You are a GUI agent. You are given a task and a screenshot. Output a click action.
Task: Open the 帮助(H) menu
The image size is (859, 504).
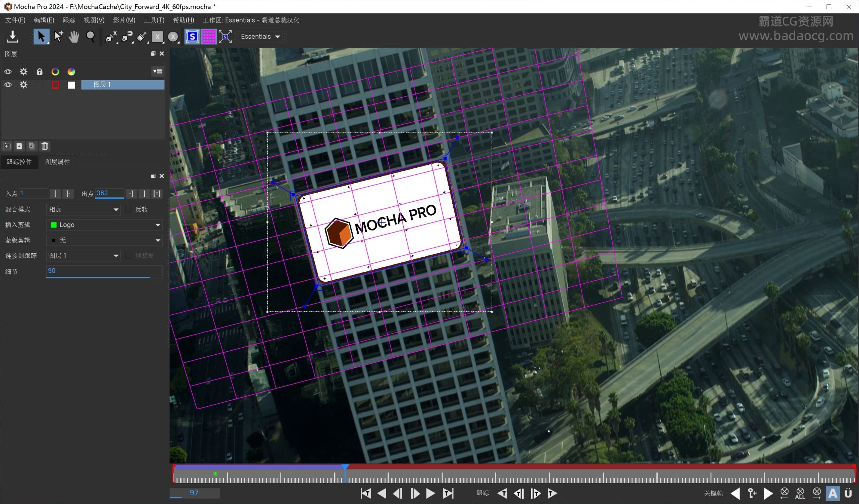[184, 20]
